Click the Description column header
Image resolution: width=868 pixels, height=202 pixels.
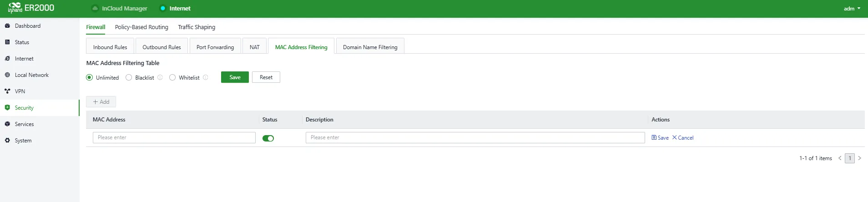319,120
